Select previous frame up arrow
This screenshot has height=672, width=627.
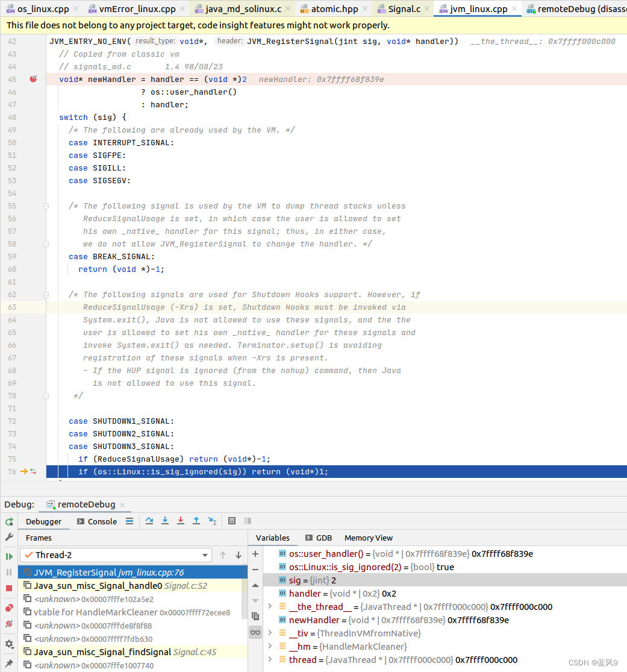pos(223,555)
